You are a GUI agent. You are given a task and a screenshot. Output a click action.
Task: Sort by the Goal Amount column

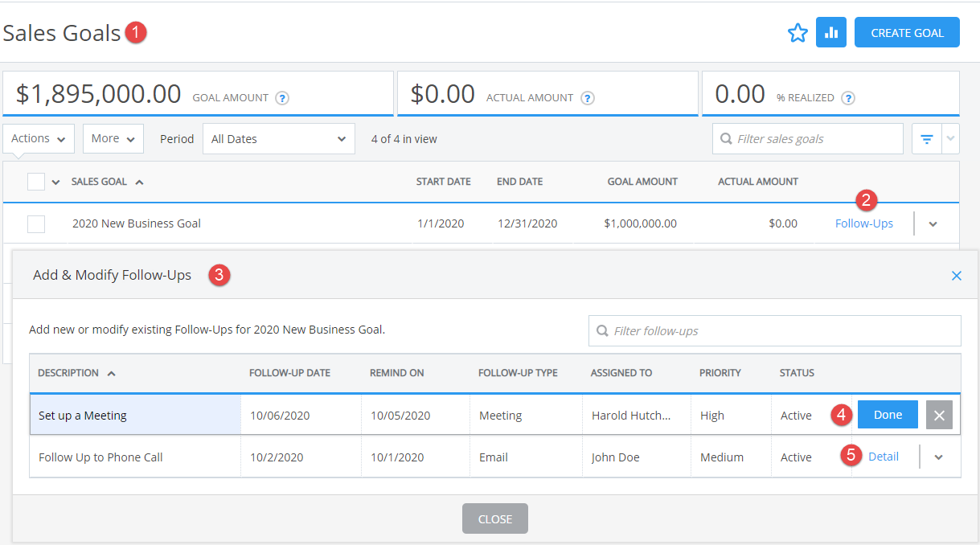tap(642, 182)
